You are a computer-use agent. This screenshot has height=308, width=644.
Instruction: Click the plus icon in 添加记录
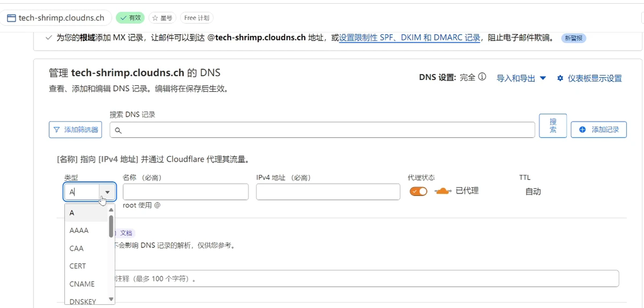pyautogui.click(x=582, y=130)
